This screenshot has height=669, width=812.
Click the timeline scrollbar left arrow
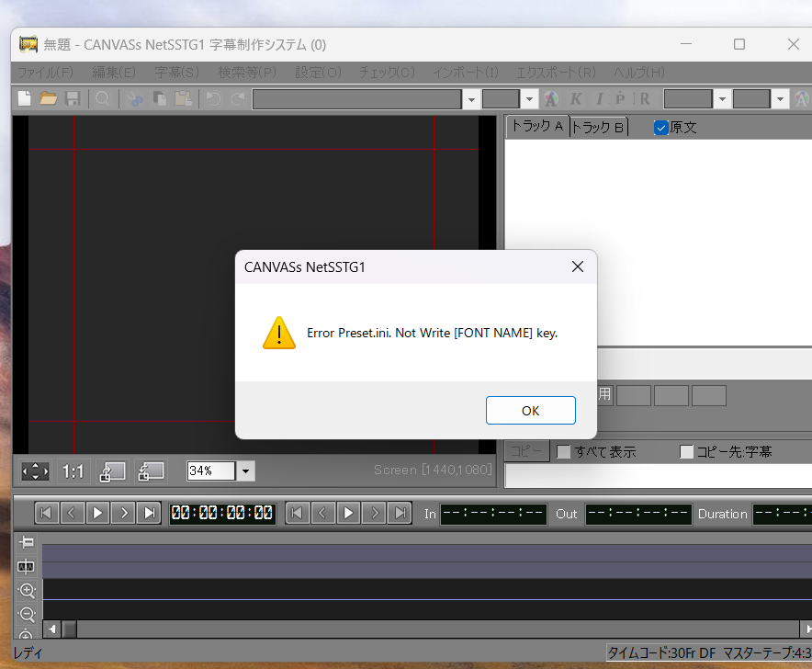pyautogui.click(x=51, y=629)
